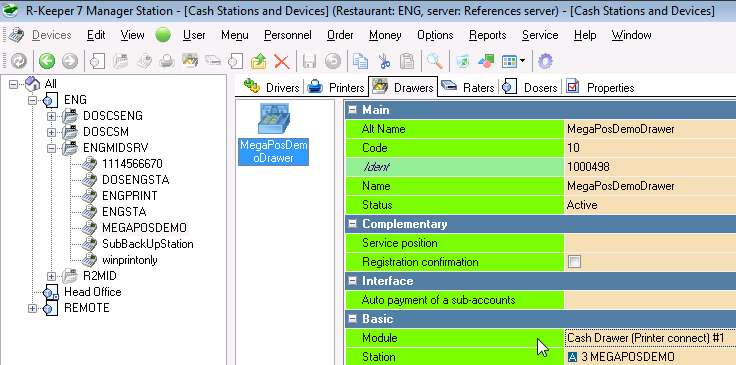736x365 pixels.
Task: Click the cash register Devices menu icon
Action: (16, 35)
